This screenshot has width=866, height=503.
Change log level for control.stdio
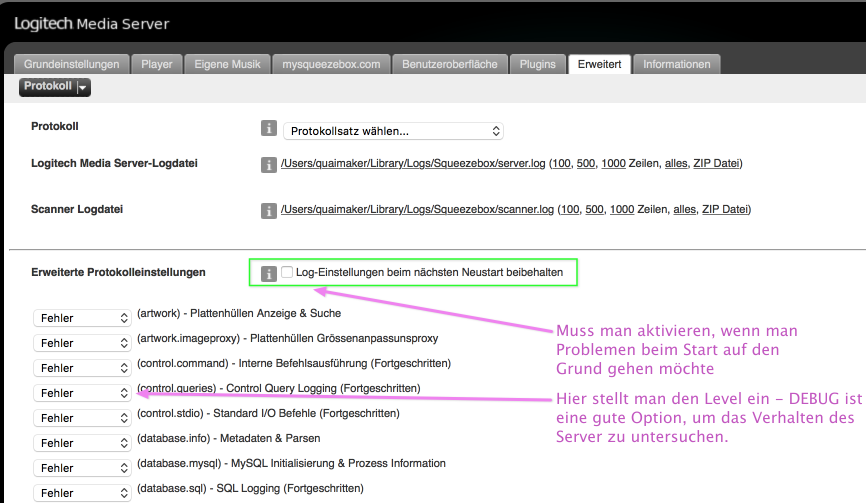[82, 418]
